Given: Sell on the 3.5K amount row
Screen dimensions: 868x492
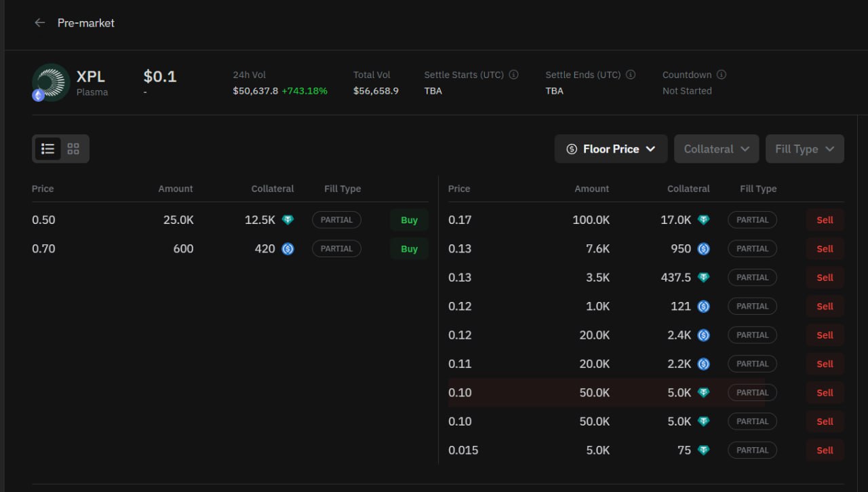Looking at the screenshot, I should pyautogui.click(x=825, y=278).
